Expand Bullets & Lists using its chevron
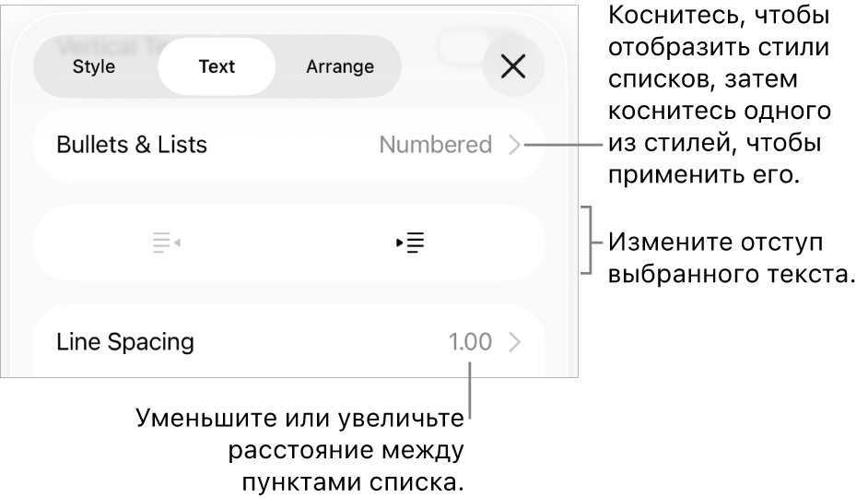This screenshot has height=498, width=868. 515,145
